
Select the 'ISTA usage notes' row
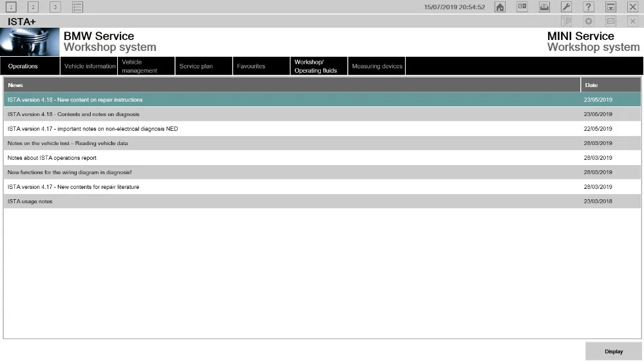[322, 201]
